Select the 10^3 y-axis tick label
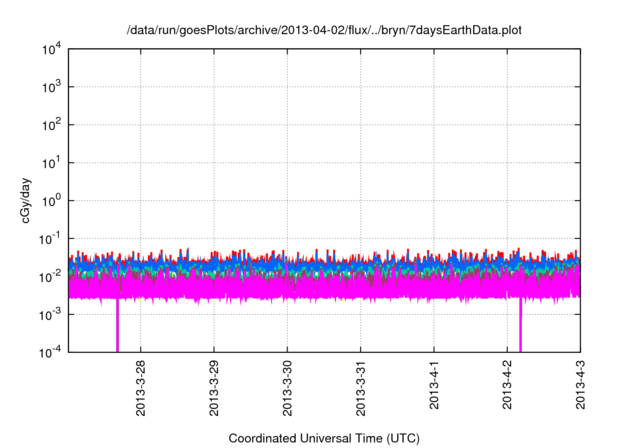This screenshot has width=640, height=448. point(51,87)
